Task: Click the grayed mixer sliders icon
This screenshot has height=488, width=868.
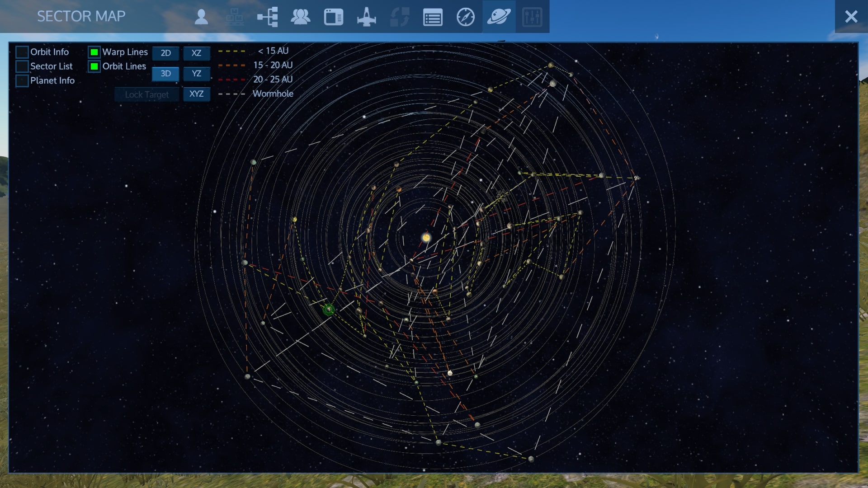Action: point(532,17)
